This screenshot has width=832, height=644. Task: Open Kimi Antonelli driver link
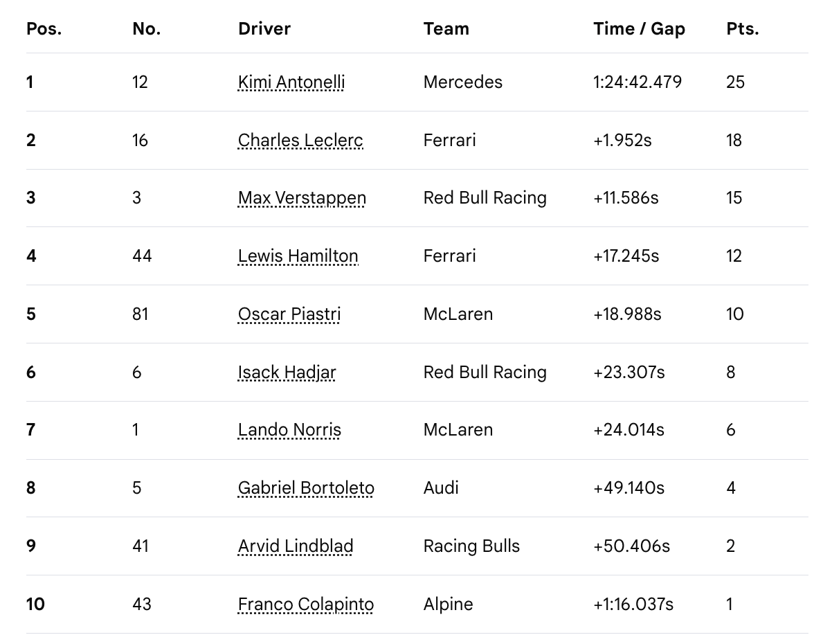coord(291,82)
